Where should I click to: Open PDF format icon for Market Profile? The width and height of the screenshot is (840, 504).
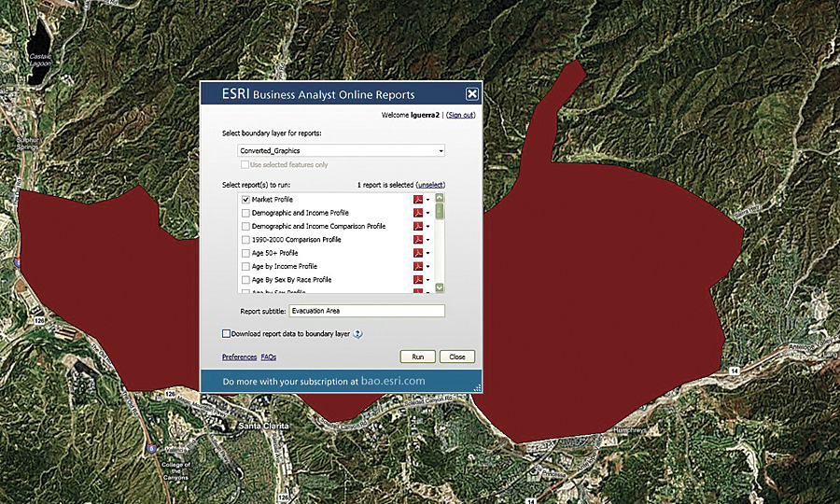[x=418, y=199]
